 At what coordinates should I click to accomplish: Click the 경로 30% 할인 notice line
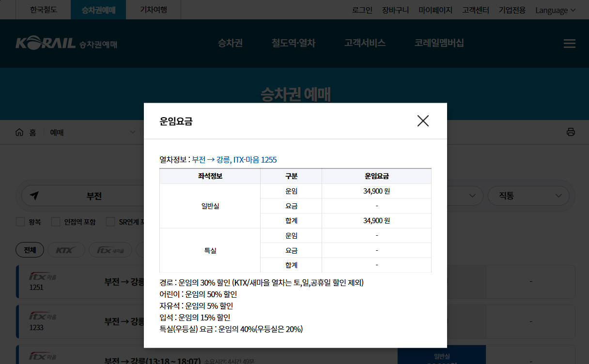pyautogui.click(x=262, y=282)
